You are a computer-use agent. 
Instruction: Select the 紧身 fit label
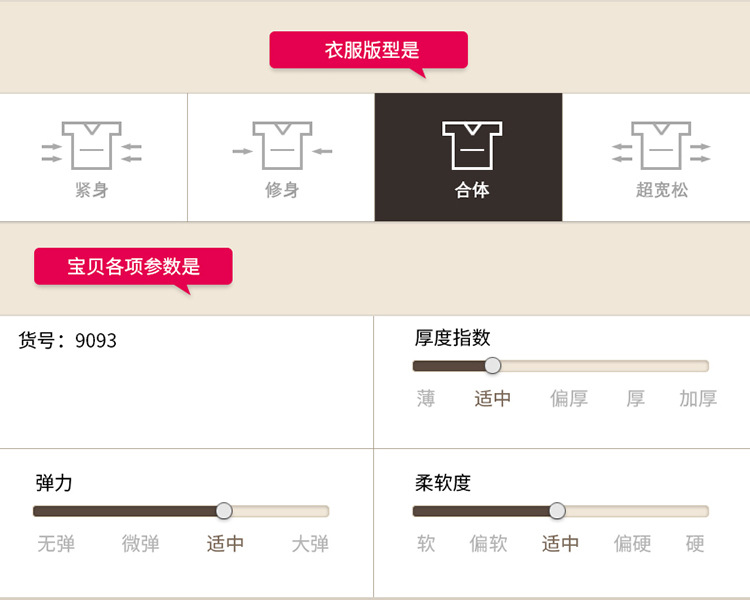tap(91, 190)
